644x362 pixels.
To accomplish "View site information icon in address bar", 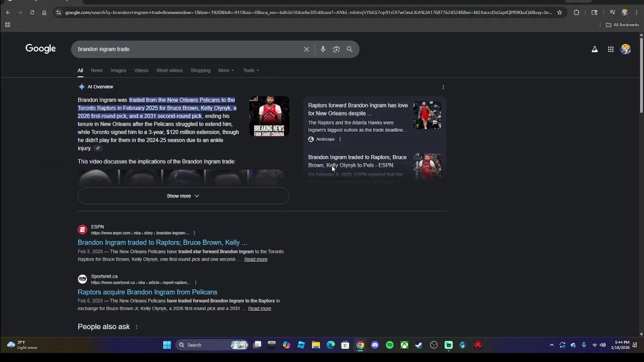I will [58, 13].
